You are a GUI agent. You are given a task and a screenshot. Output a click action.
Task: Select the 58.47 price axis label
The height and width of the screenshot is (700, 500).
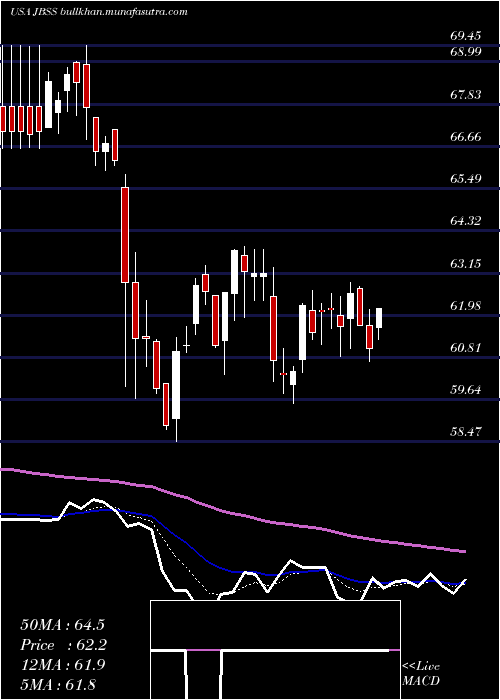coord(466,432)
